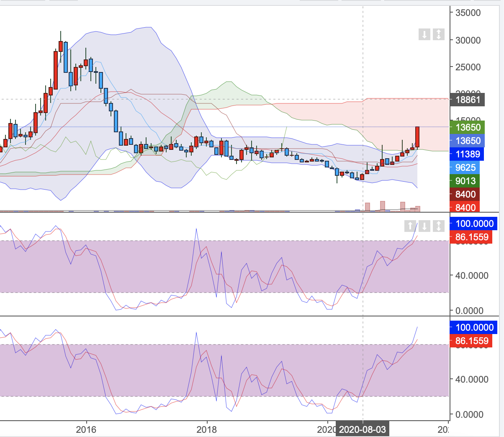Click the 25000 price axis label
This screenshot has height=437, width=504.
(x=468, y=67)
